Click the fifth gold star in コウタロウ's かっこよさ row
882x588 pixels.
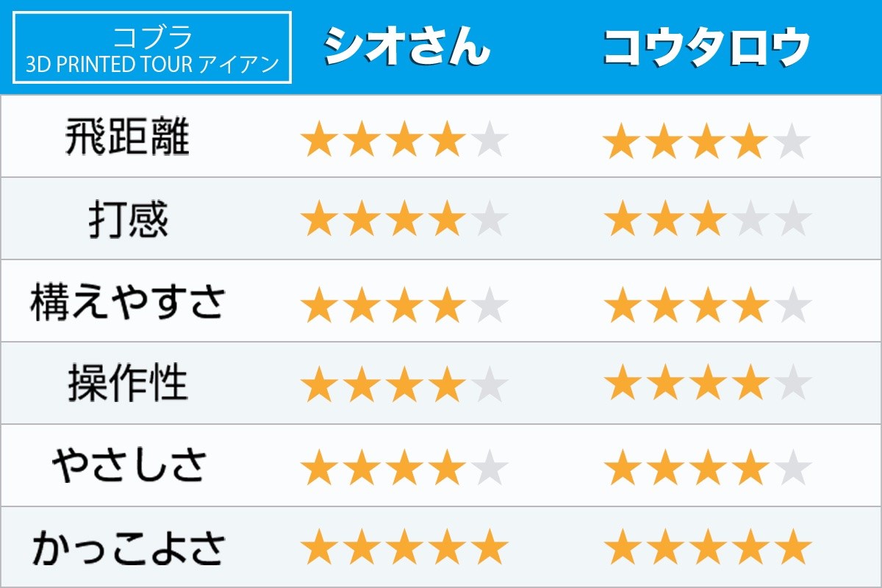(793, 549)
